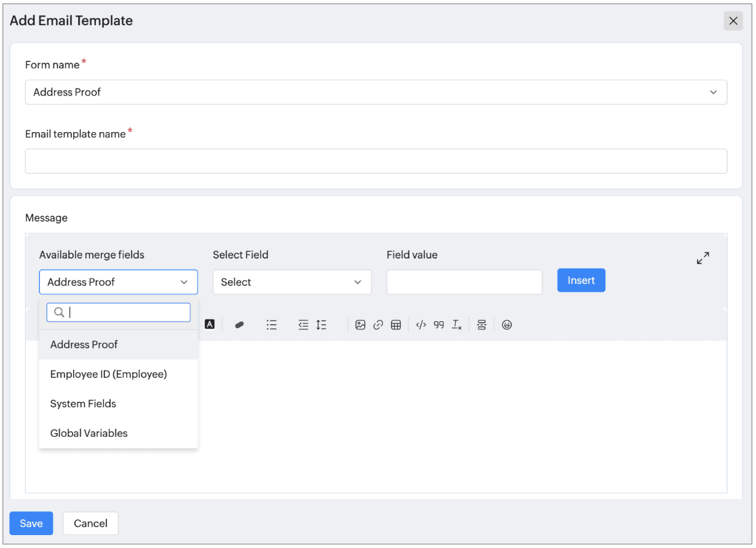This screenshot has width=756, height=548.
Task: Insert a horizontal rule or page break
Action: [x=482, y=325]
